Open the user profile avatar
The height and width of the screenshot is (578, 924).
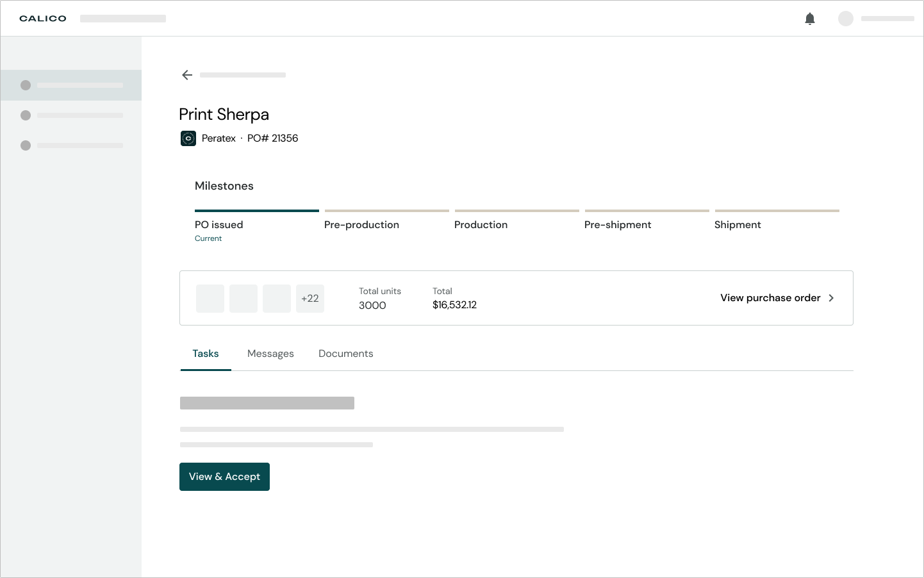[846, 19]
